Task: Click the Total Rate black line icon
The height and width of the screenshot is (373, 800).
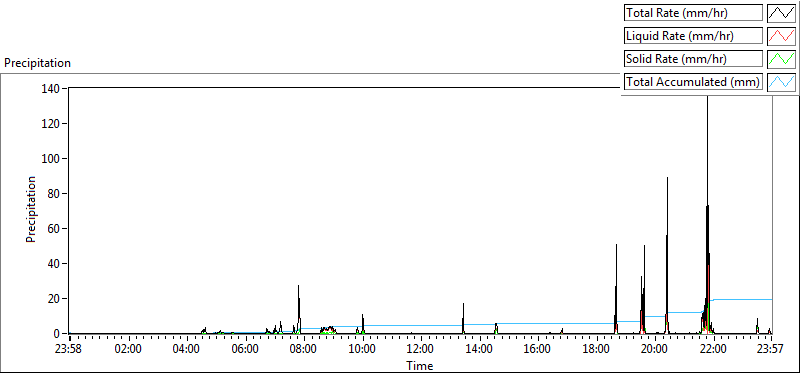Action: (x=782, y=13)
